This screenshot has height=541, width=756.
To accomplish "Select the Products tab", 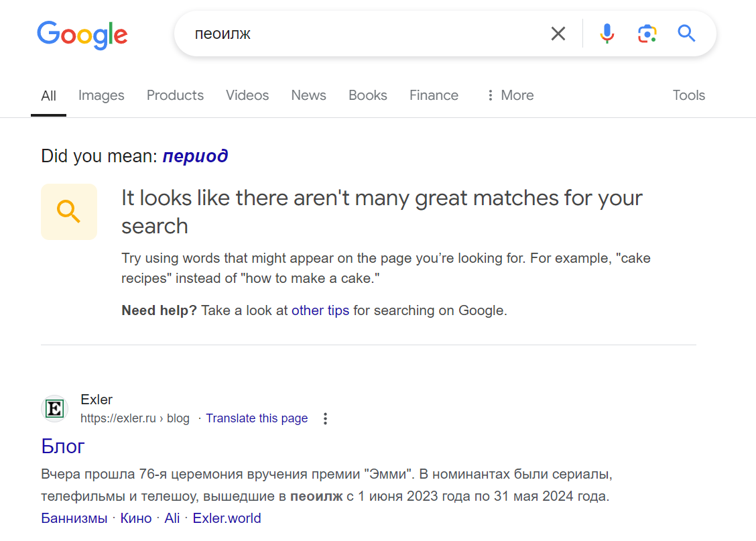I will coord(175,95).
